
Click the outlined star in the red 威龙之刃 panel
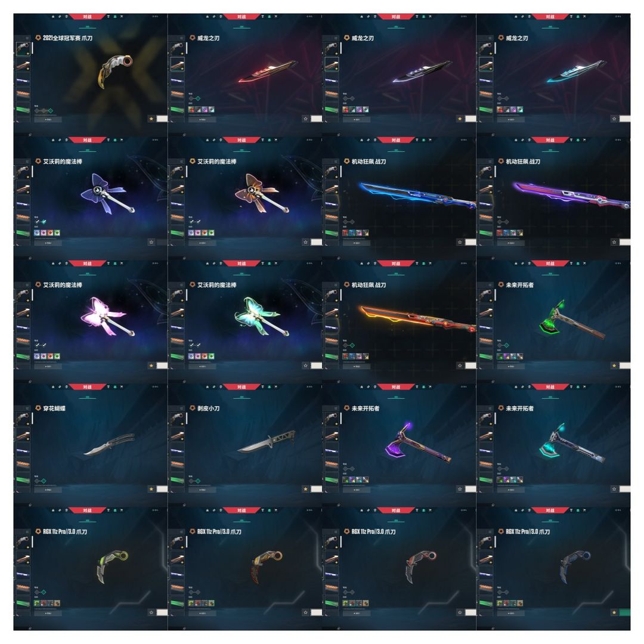pyautogui.click(x=305, y=119)
